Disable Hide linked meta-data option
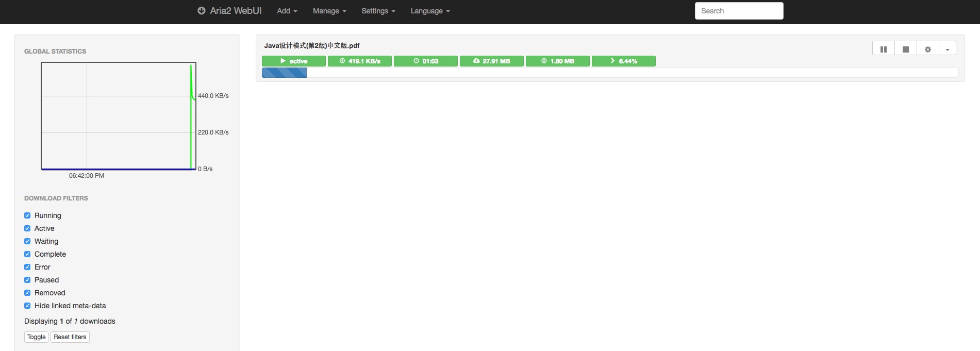 pos(27,306)
